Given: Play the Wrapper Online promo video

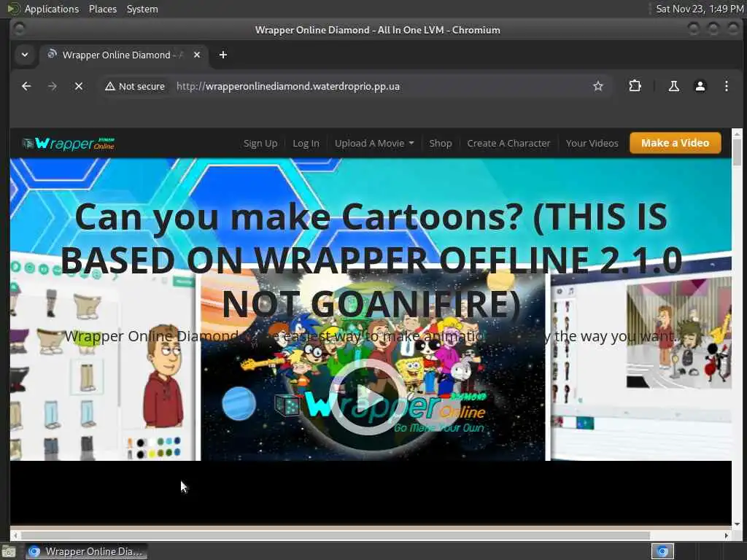Looking at the screenshot, I should [368, 396].
